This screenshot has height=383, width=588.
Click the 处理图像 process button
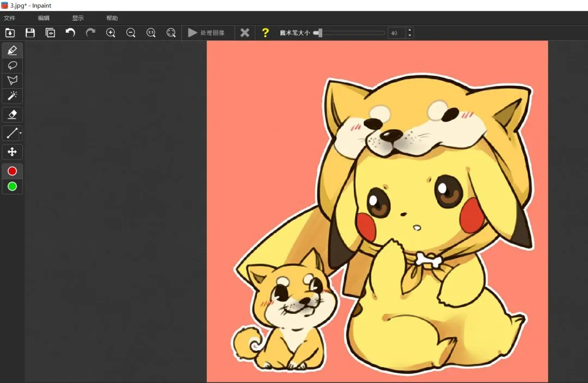point(206,33)
